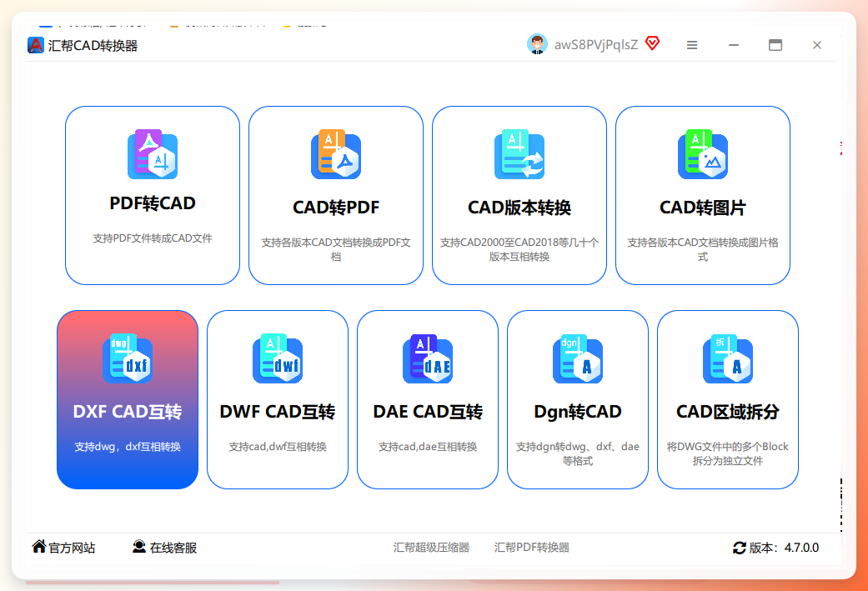Click the PDF转CAD card icon

tap(153, 154)
